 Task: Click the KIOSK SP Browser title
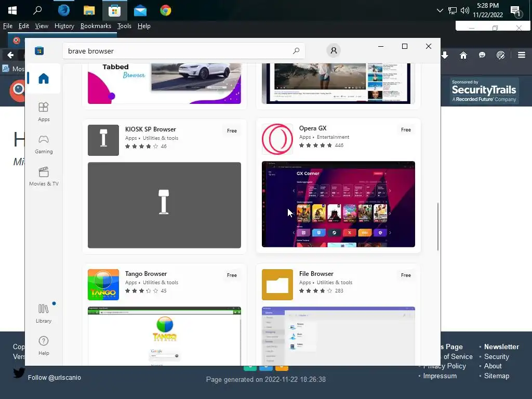tap(150, 129)
